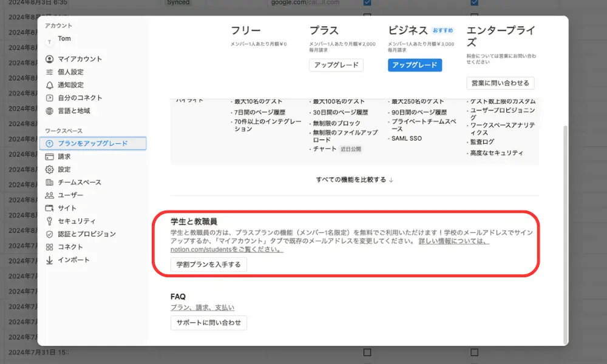The width and height of the screenshot is (607, 364).
Task: Click the Tom avatar circle
Action: pyautogui.click(x=50, y=42)
